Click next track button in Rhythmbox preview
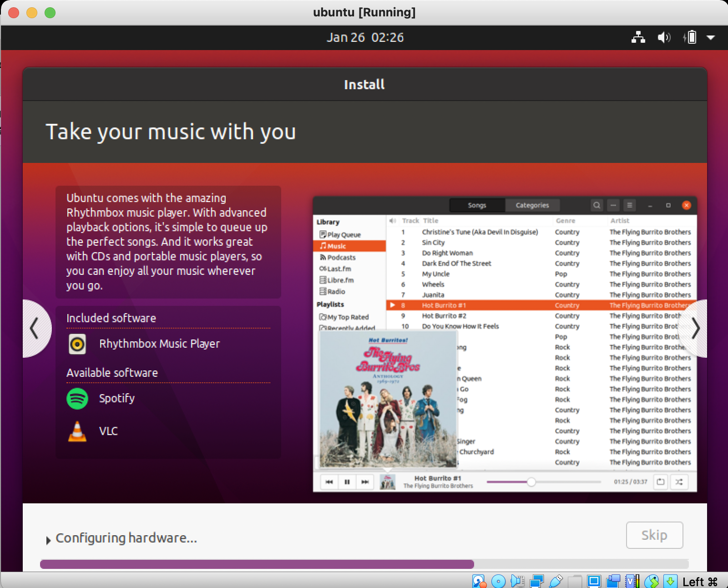This screenshot has height=588, width=728. pyautogui.click(x=365, y=482)
